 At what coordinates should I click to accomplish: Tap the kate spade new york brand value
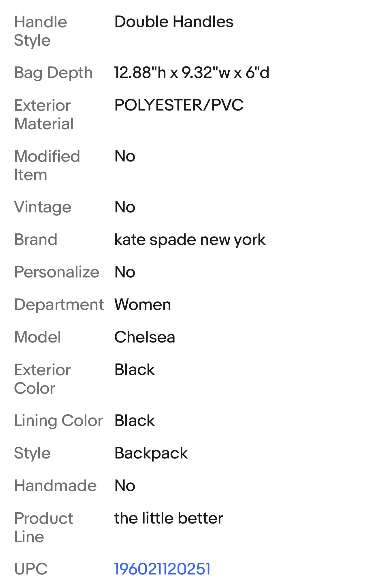(190, 239)
